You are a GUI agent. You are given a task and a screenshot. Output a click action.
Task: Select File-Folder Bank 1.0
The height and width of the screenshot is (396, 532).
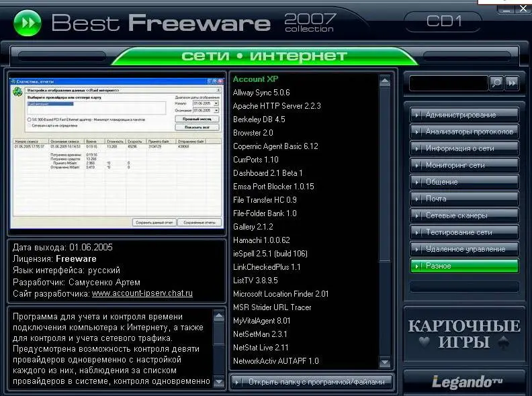(265, 213)
